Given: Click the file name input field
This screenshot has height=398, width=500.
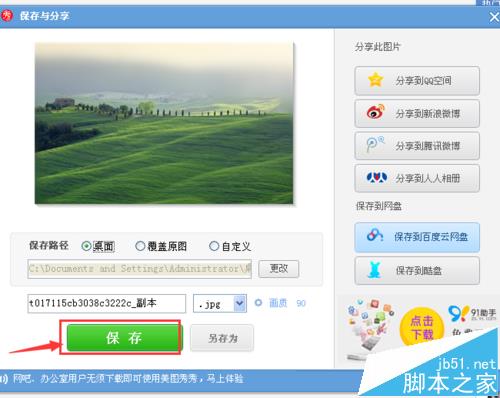Looking at the screenshot, I should [107, 303].
